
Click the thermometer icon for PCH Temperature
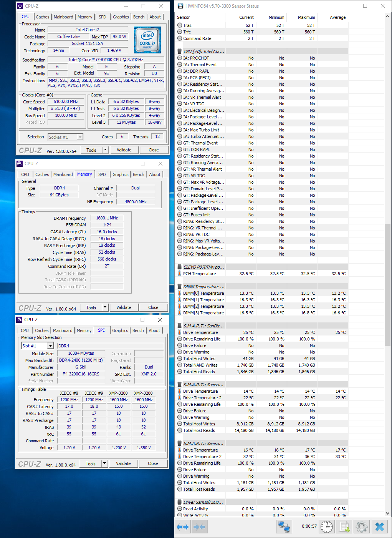click(x=179, y=274)
